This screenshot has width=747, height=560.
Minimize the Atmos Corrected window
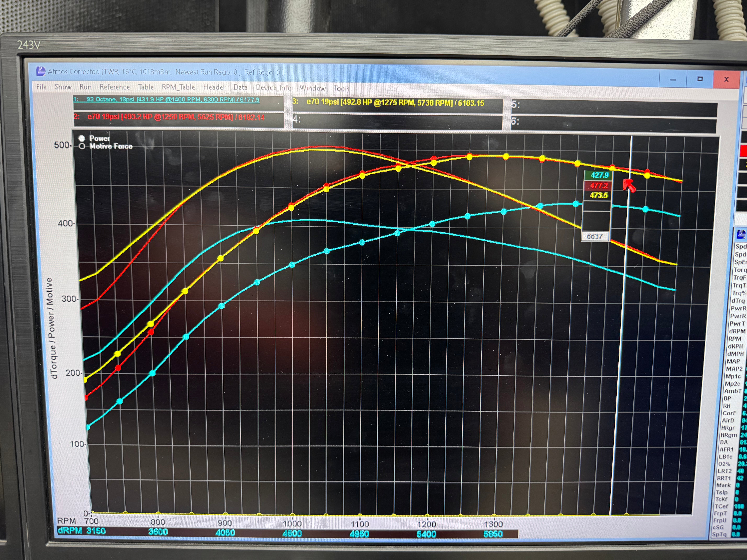pyautogui.click(x=673, y=80)
